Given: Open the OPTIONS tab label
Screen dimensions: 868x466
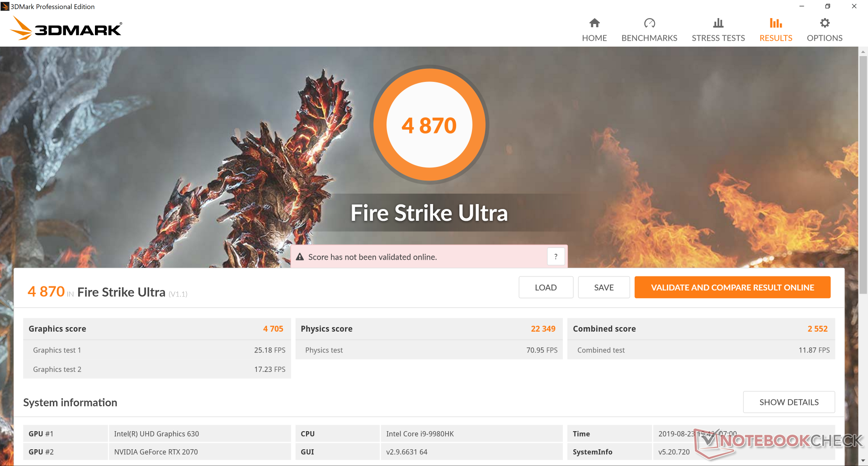Looking at the screenshot, I should click(x=825, y=38).
